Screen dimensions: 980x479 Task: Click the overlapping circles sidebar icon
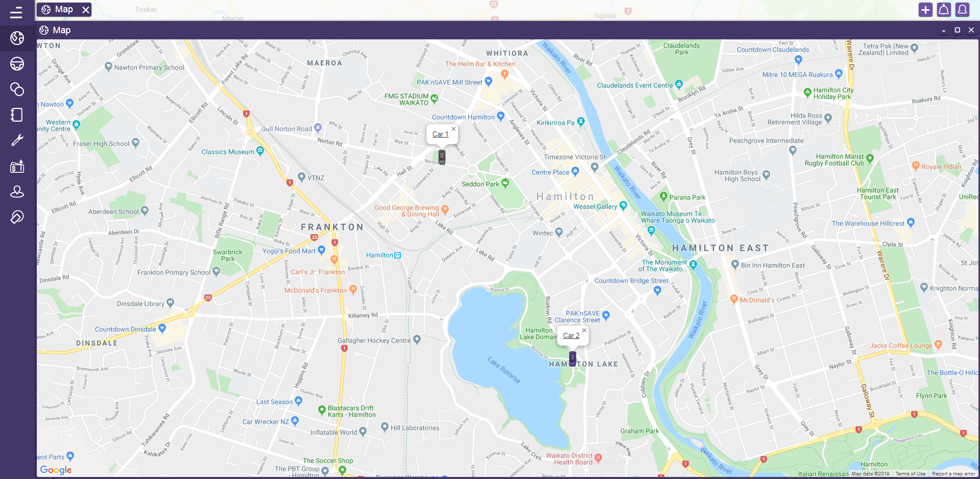[x=17, y=89]
